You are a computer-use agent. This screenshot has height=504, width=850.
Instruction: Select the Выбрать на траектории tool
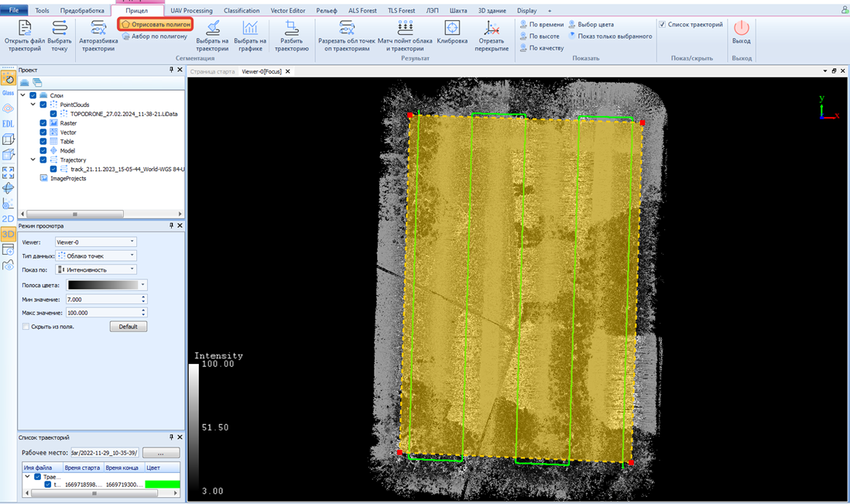[212, 36]
